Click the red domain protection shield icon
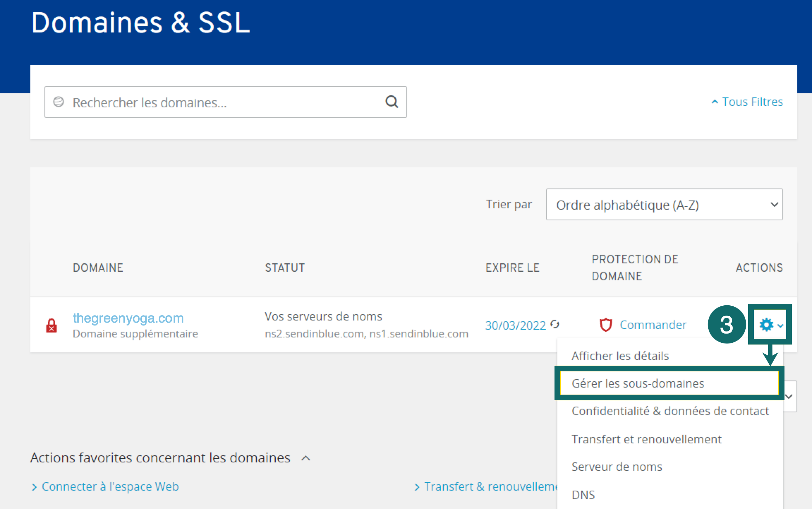812x509 pixels. coord(606,325)
